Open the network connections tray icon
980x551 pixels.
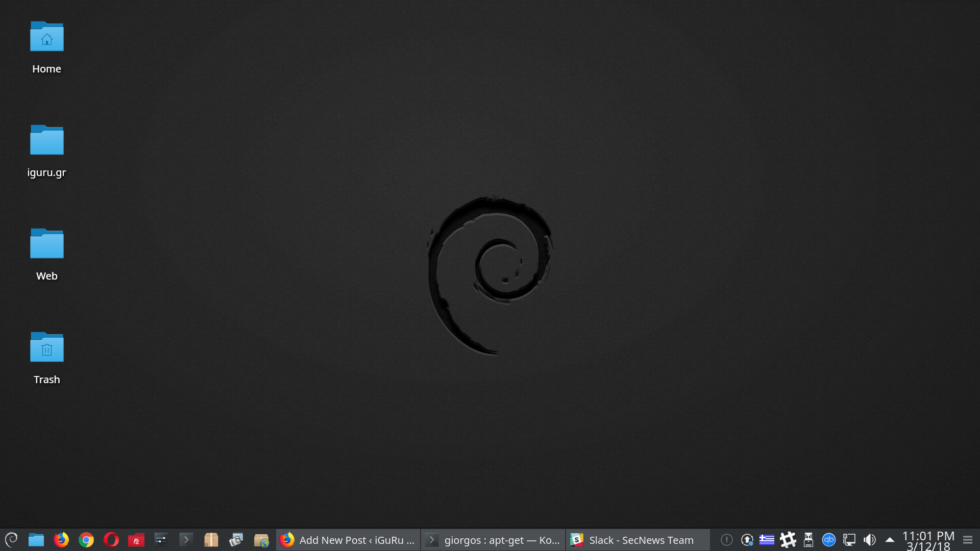(x=849, y=540)
